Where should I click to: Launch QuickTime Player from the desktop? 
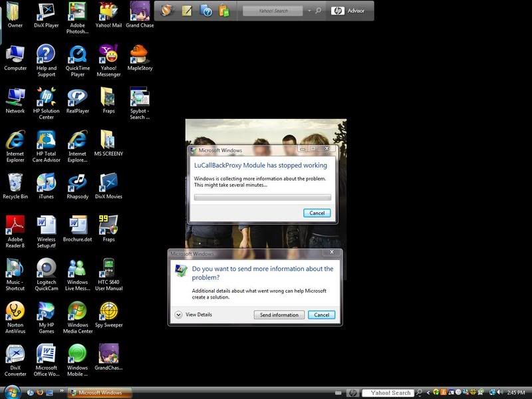[x=77, y=55]
